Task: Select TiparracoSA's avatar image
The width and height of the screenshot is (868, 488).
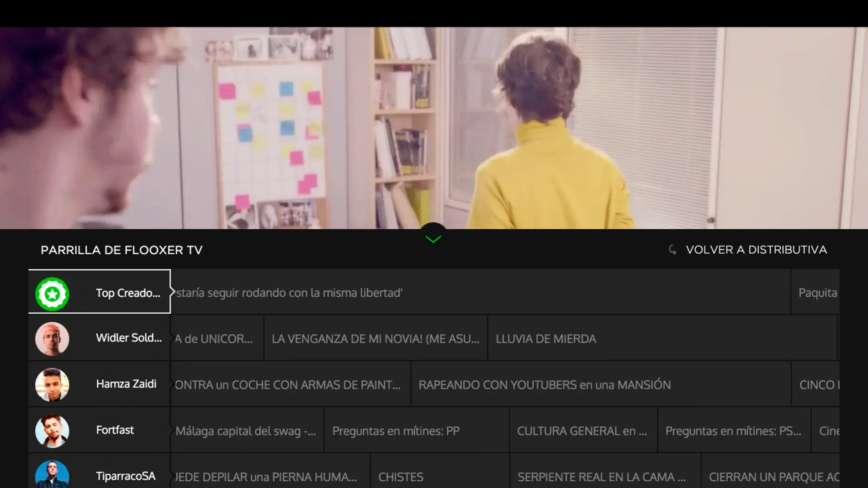Action: pos(52,474)
